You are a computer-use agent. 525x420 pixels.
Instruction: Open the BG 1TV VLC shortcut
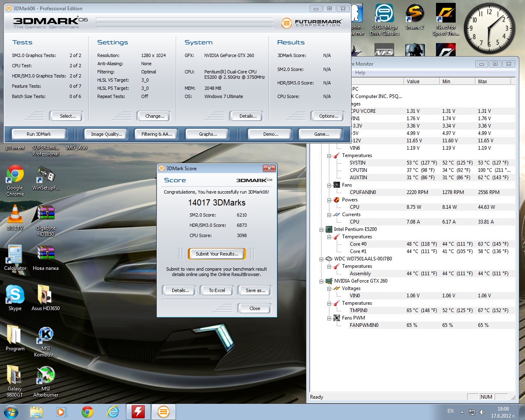15,217
